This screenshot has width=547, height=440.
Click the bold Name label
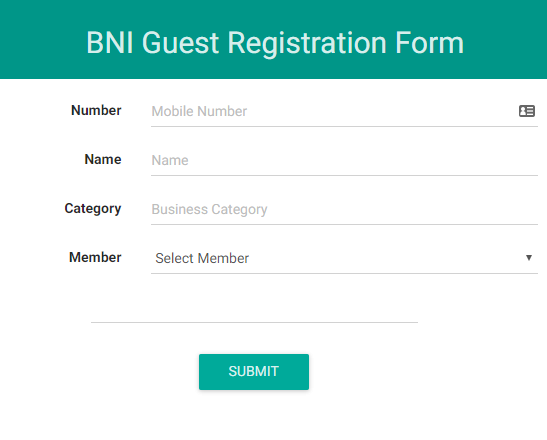point(103,159)
